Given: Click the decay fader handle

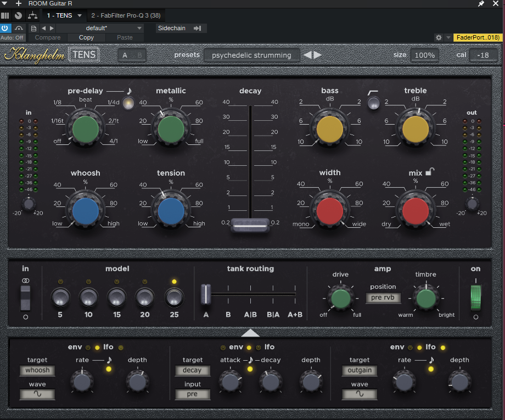Looking at the screenshot, I should point(250,225).
